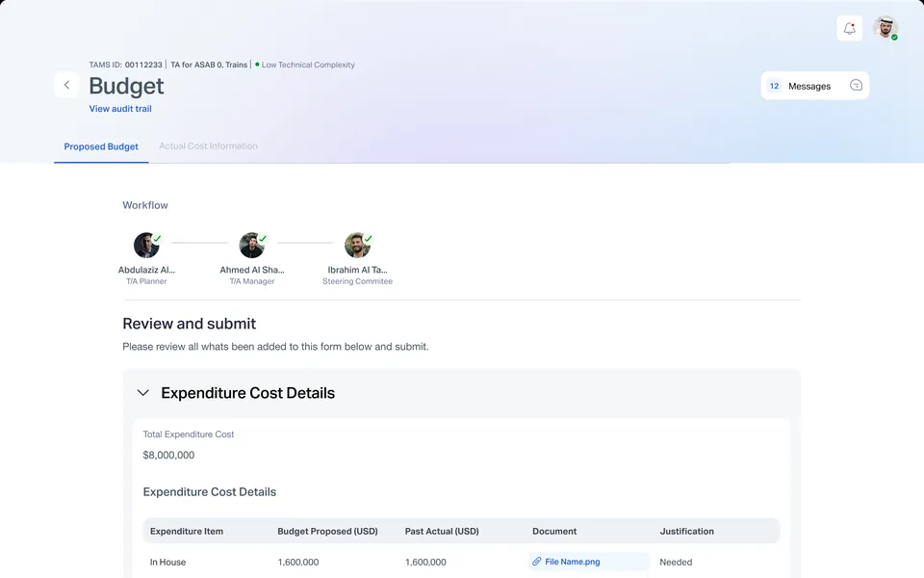Select the Needed justification cell
The image size is (924, 578).
676,562
